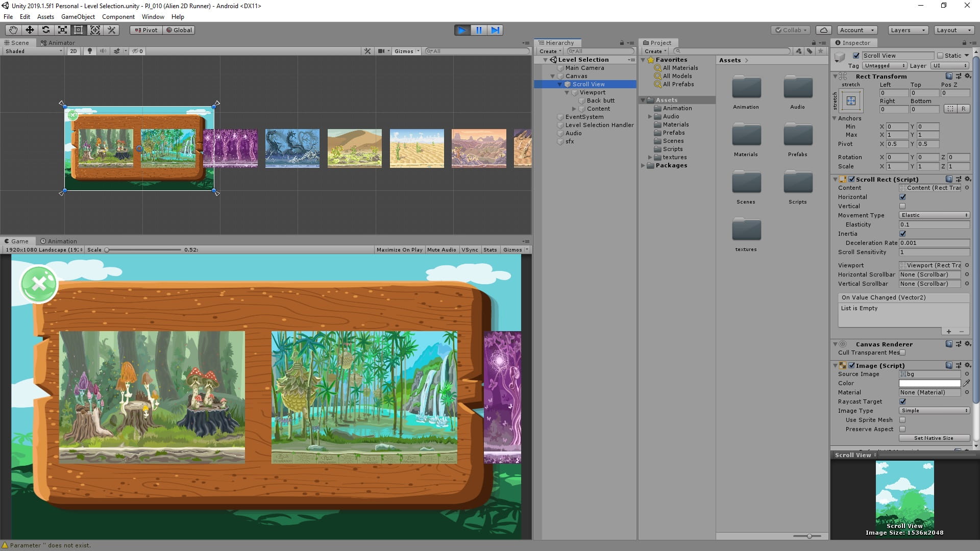This screenshot has width=980, height=551.
Task: Open the File menu
Action: coord(8,16)
